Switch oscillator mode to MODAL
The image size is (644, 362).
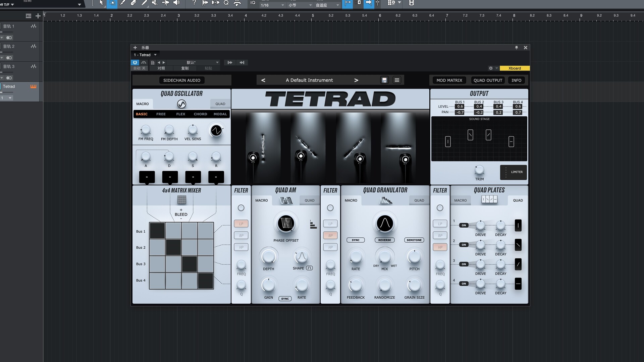(220, 114)
